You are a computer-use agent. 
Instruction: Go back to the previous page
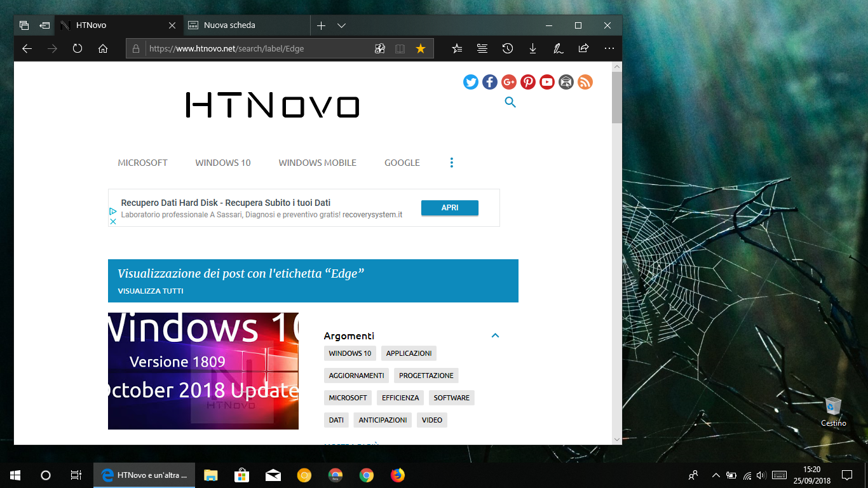[27, 48]
